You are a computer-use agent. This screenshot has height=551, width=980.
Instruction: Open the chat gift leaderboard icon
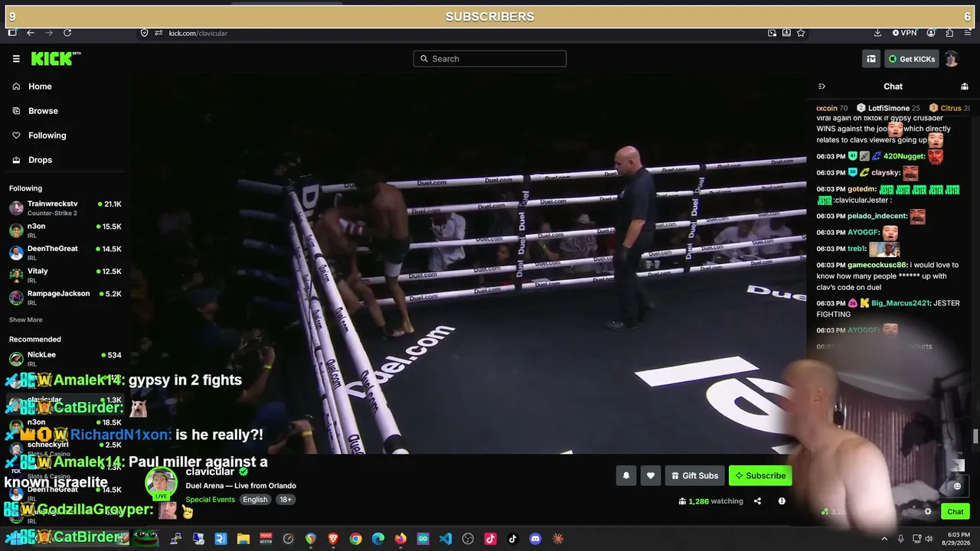(965, 86)
